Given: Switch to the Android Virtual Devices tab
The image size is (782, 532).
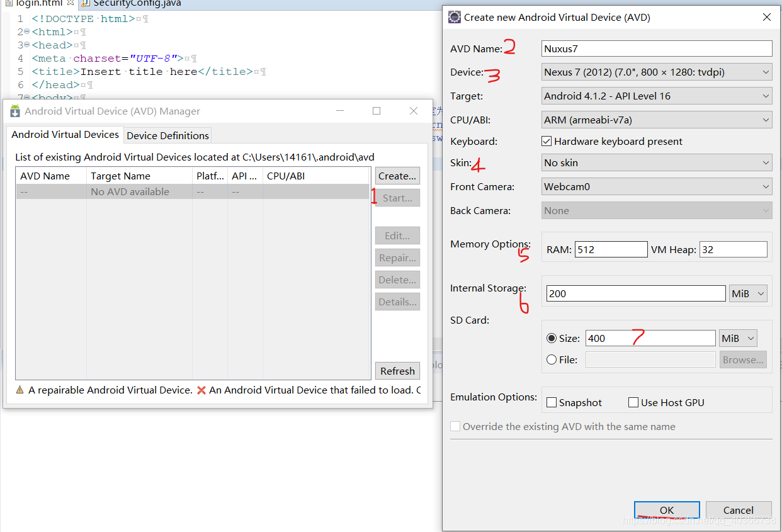Looking at the screenshot, I should tap(65, 135).
